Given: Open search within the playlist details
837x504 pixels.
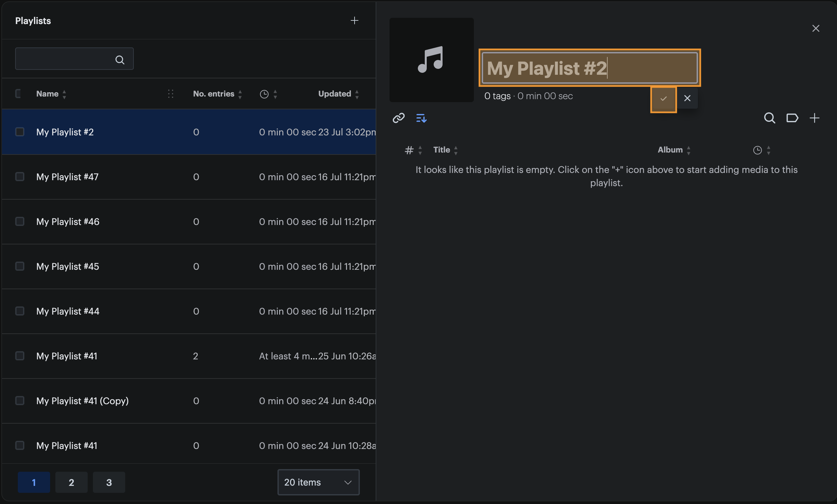Looking at the screenshot, I should [x=769, y=118].
